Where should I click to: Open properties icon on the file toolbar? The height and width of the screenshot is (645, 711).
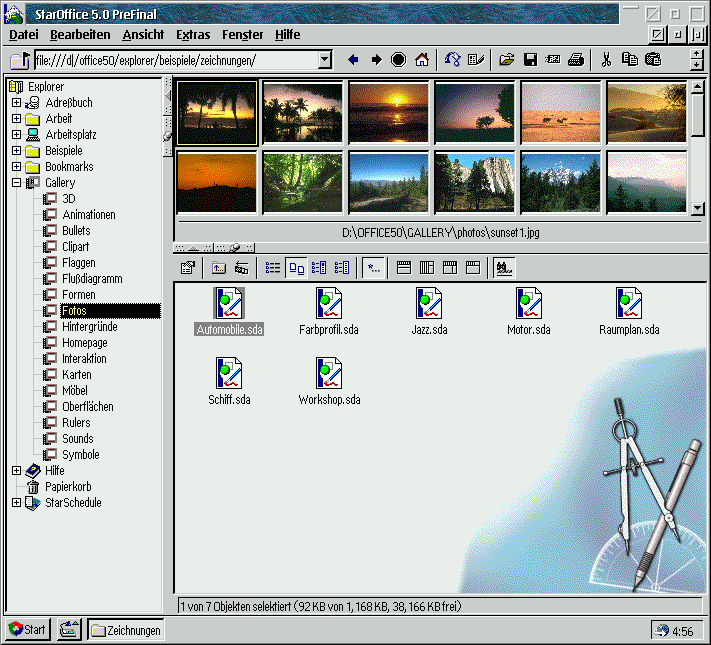coord(188,268)
